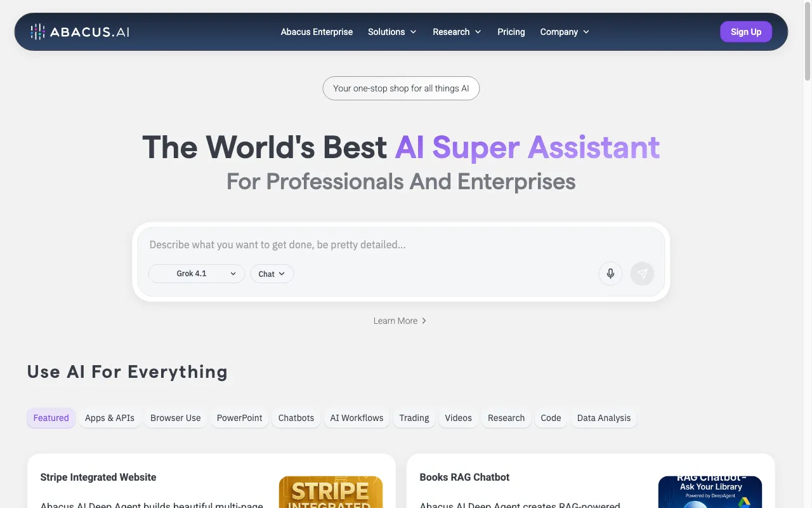The height and width of the screenshot is (508, 812).
Task: Select the Apps & APIs tab
Action: coord(110,418)
